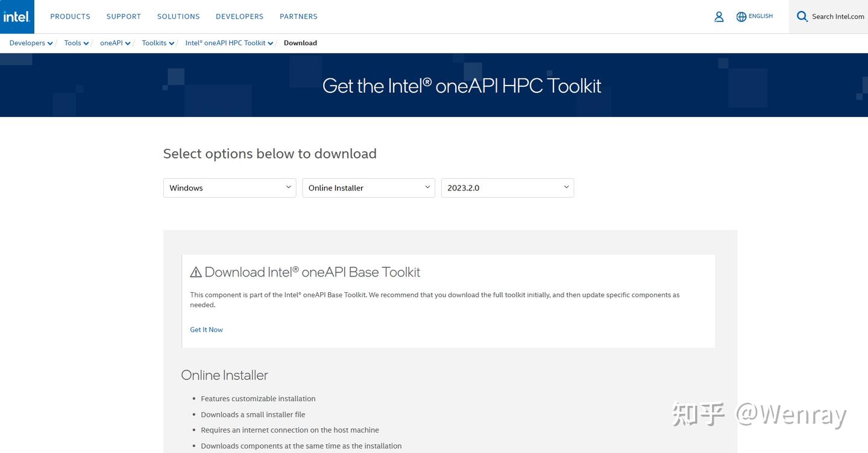
Task: Click the Get It Now link
Action: point(206,330)
